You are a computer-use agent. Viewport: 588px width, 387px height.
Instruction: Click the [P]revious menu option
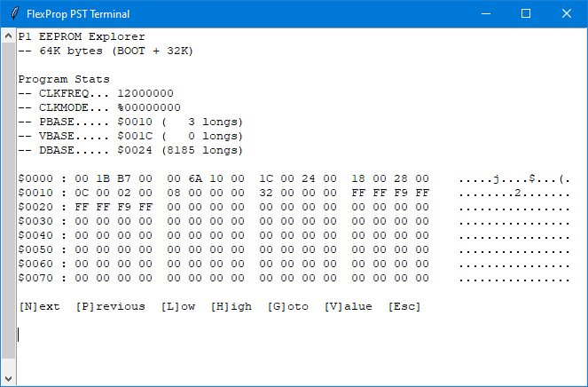pyautogui.click(x=110, y=306)
